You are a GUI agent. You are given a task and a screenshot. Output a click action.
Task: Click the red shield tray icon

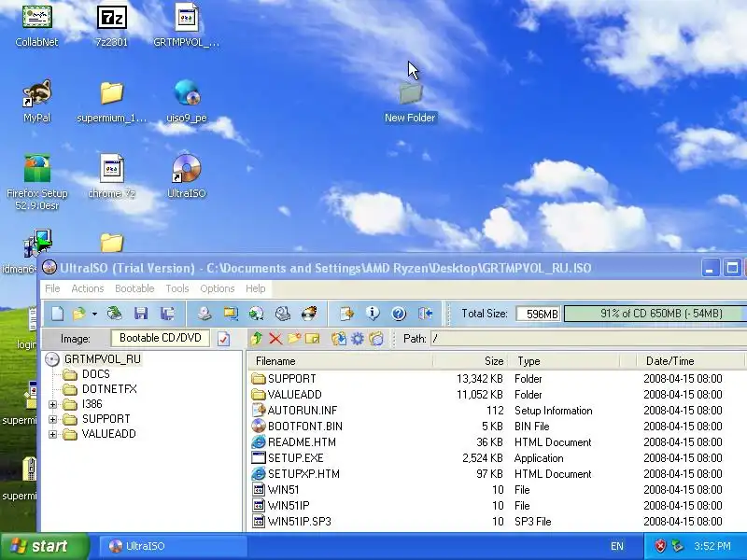660,546
